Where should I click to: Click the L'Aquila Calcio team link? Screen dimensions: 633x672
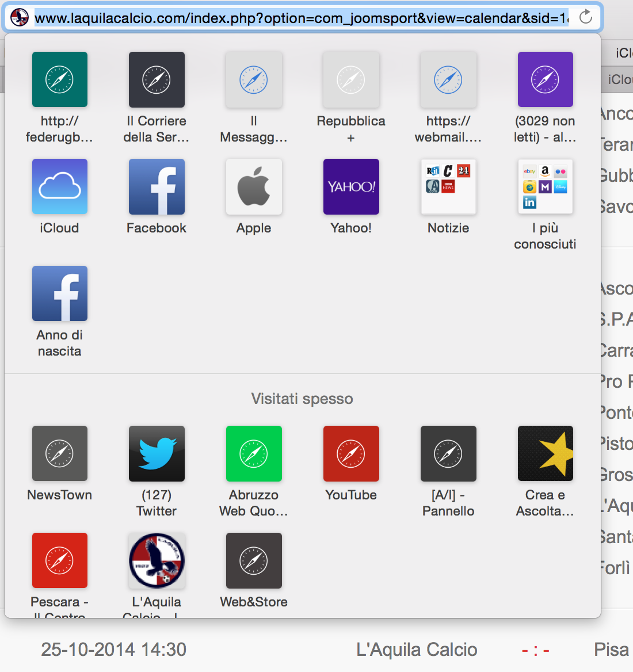[417, 650]
